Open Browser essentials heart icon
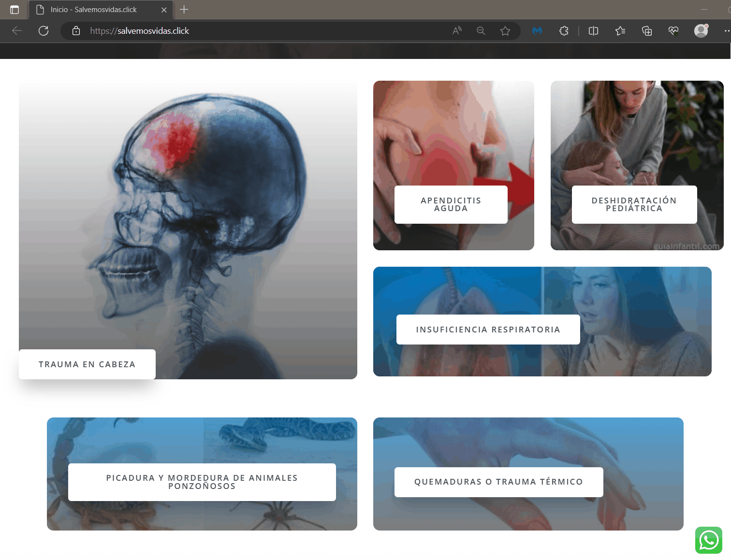This screenshot has height=560, width=731. click(673, 31)
